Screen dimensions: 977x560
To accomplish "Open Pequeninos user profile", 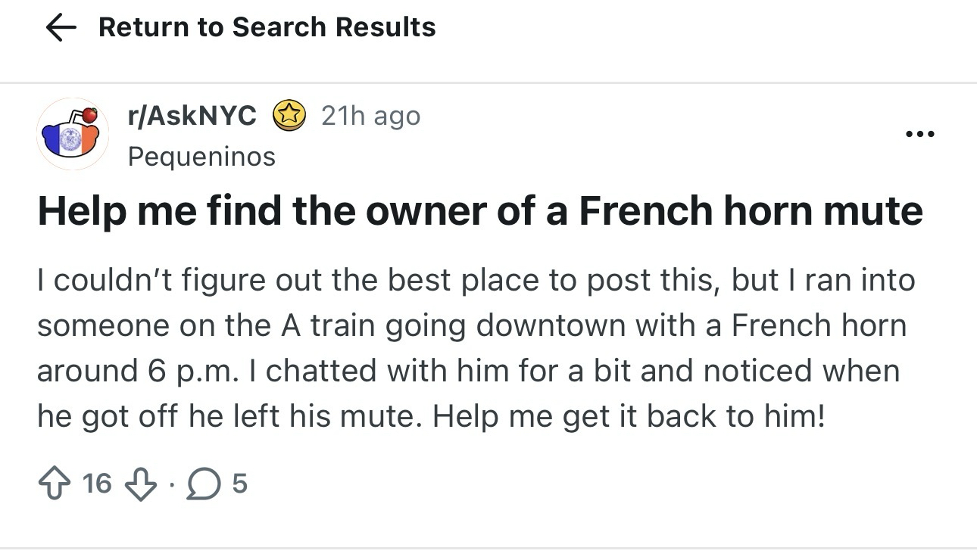I will coord(201,157).
